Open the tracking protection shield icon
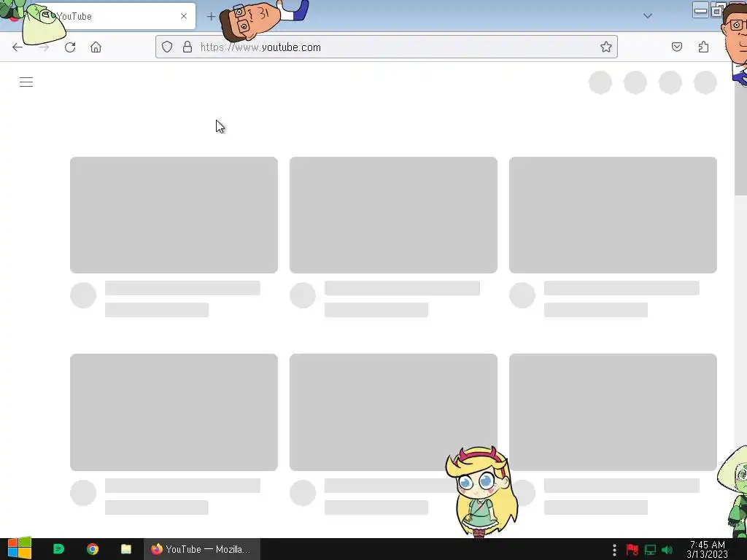Image resolution: width=747 pixels, height=560 pixels. pyautogui.click(x=167, y=47)
